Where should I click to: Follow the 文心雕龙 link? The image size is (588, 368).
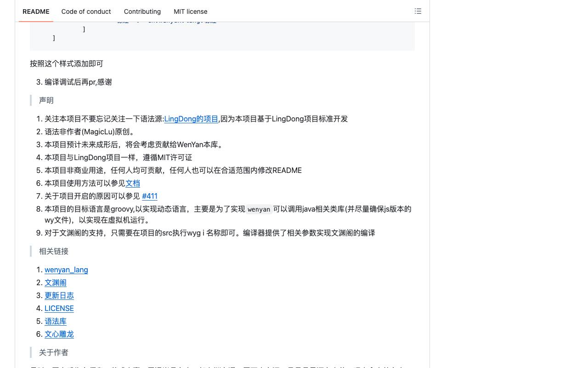click(59, 334)
